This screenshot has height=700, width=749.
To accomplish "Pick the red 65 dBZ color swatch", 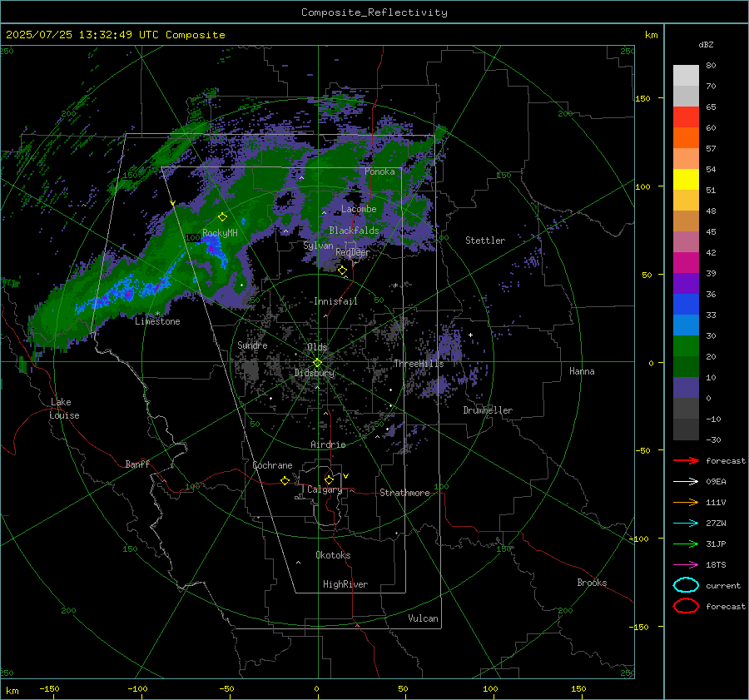I will [x=686, y=117].
